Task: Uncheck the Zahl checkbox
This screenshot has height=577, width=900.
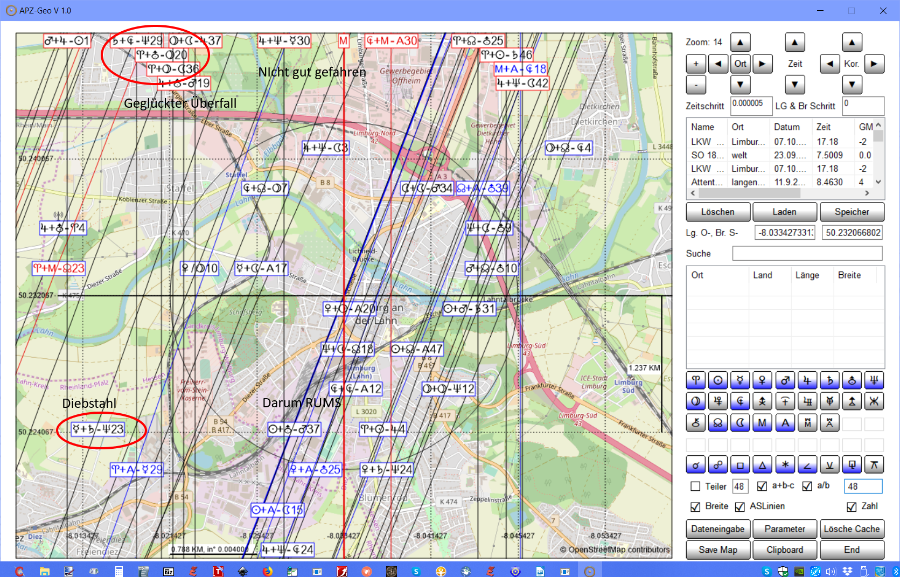Action: point(852,507)
